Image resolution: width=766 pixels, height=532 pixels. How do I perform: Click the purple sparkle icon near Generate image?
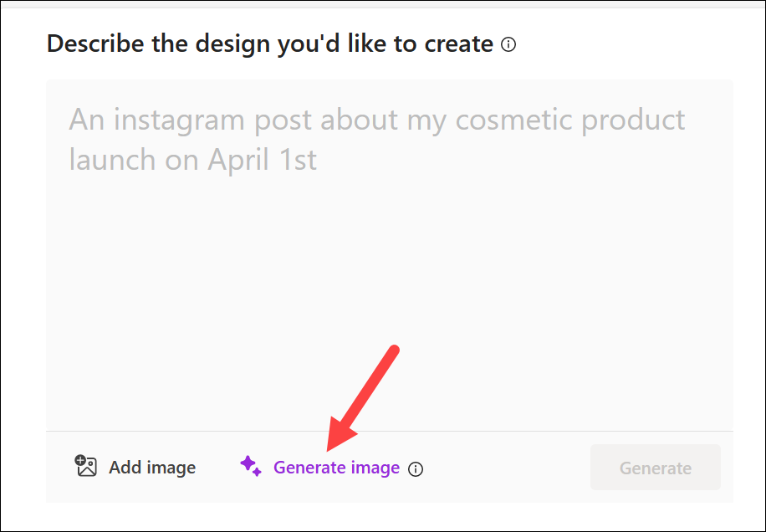251,468
